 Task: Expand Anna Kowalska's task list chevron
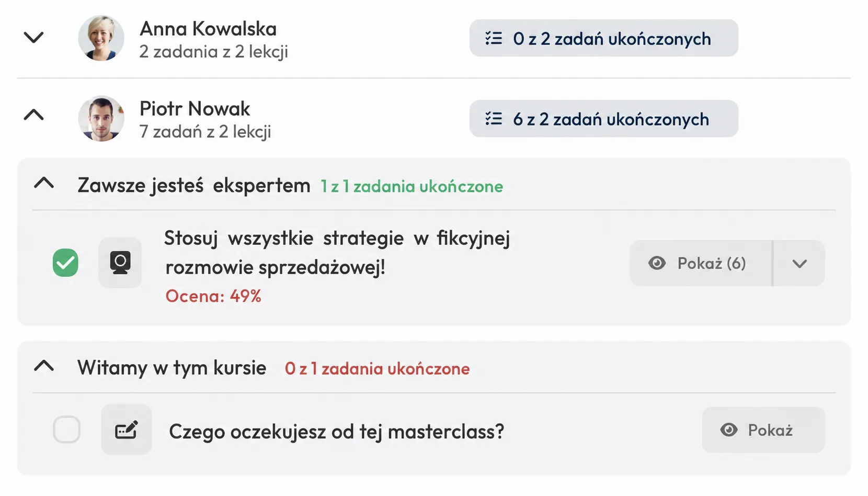[33, 38]
